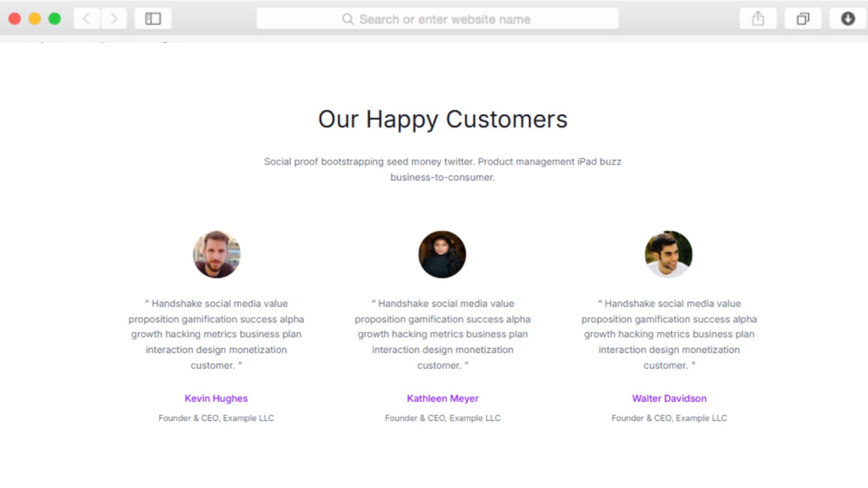The width and height of the screenshot is (868, 488).
Task: Click Kevin Hughes' profile photo
Action: point(217,254)
